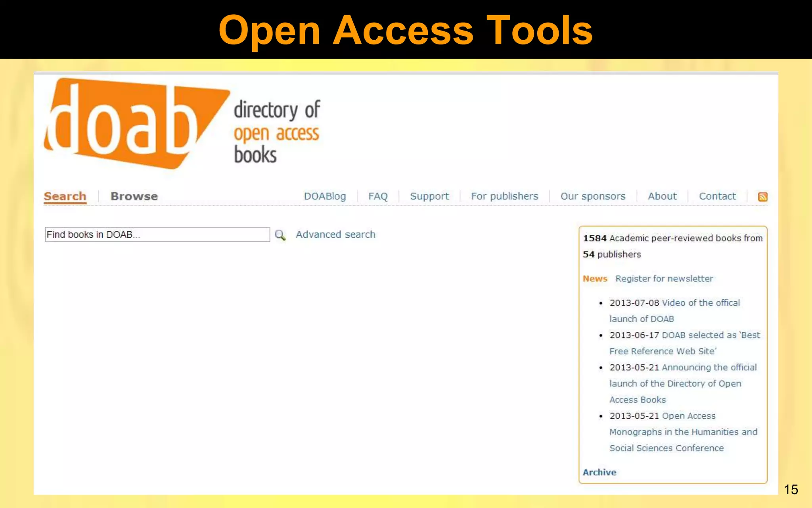Select the Search tab

(65, 196)
